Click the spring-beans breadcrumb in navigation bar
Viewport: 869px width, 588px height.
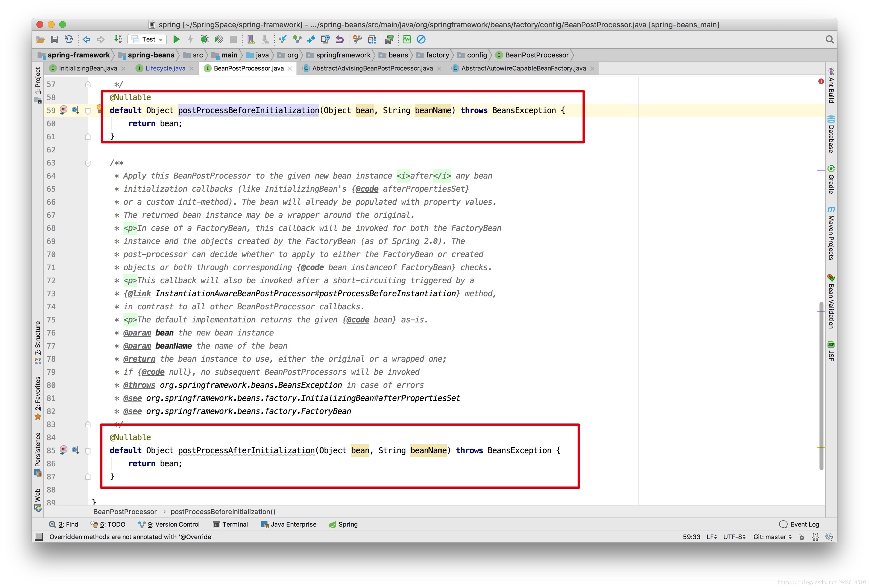coord(147,55)
